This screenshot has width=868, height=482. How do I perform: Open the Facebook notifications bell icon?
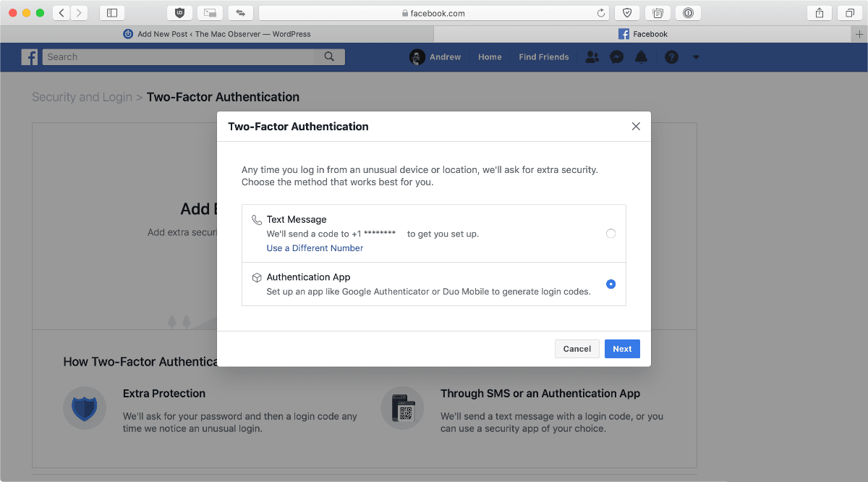point(641,56)
